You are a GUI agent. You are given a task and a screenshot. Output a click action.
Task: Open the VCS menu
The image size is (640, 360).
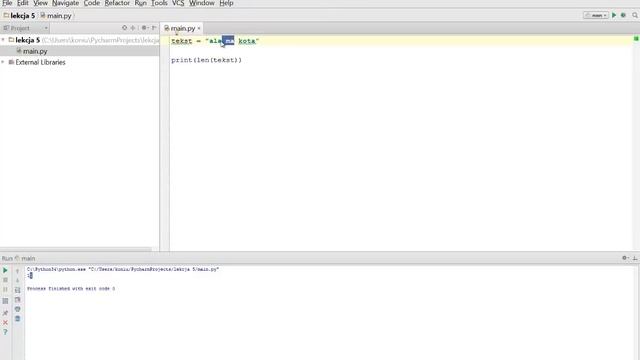(x=178, y=3)
